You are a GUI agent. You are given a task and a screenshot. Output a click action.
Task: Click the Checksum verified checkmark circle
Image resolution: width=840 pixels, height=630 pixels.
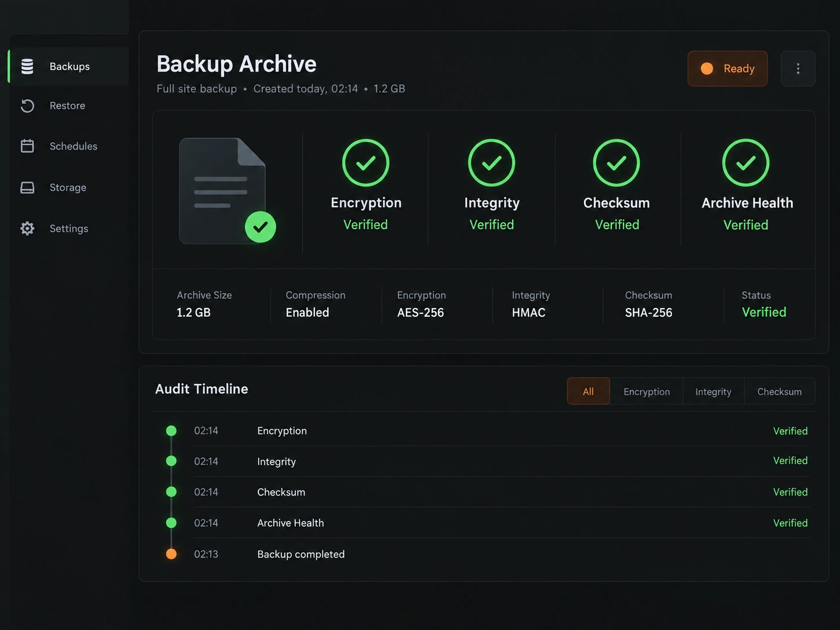[x=616, y=162]
